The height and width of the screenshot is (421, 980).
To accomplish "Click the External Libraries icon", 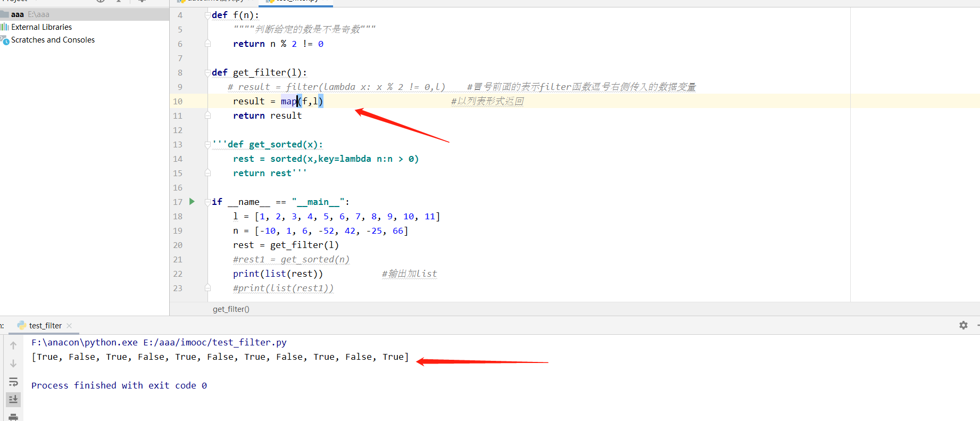I will pyautogui.click(x=5, y=27).
